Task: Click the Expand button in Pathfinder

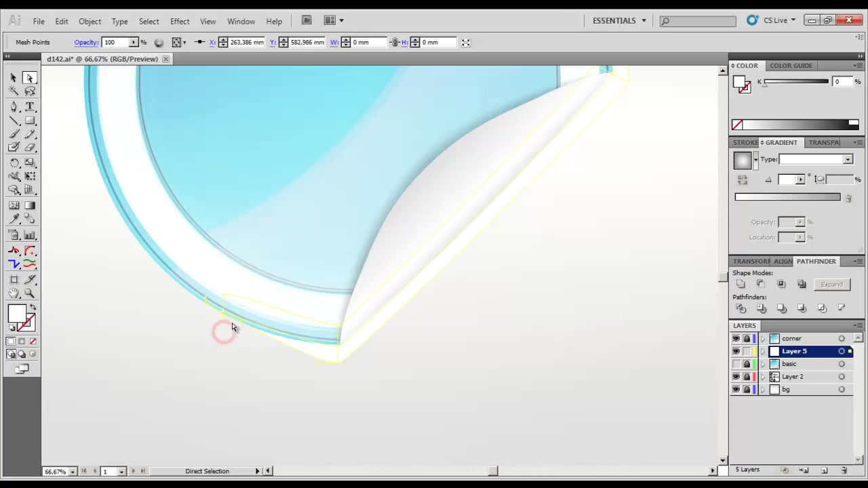Action: (x=831, y=285)
